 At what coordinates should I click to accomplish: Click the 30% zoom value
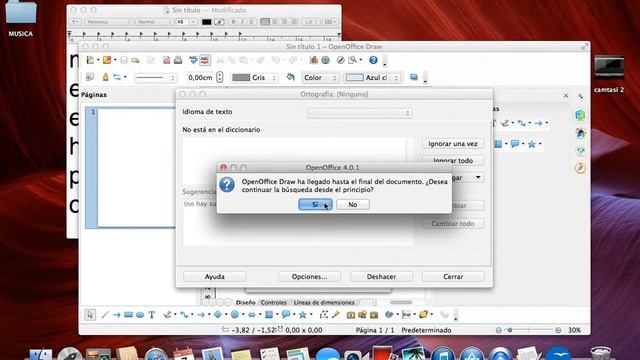(574, 330)
